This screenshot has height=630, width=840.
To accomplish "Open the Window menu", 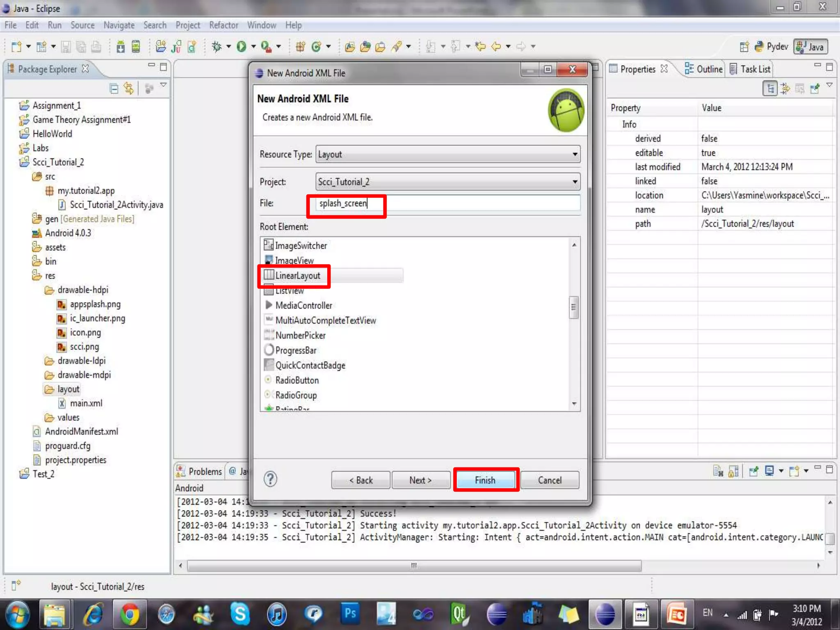I will [262, 25].
